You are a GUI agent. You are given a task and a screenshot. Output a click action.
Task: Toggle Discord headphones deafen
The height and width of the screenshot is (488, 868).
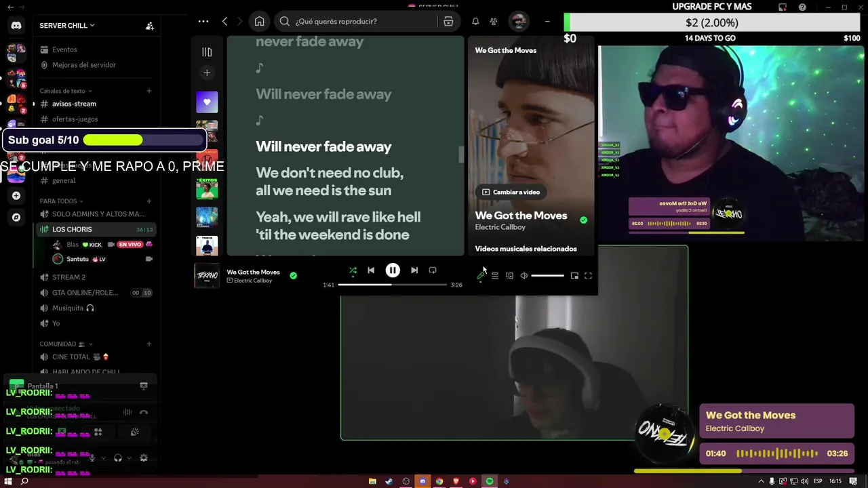click(x=118, y=458)
